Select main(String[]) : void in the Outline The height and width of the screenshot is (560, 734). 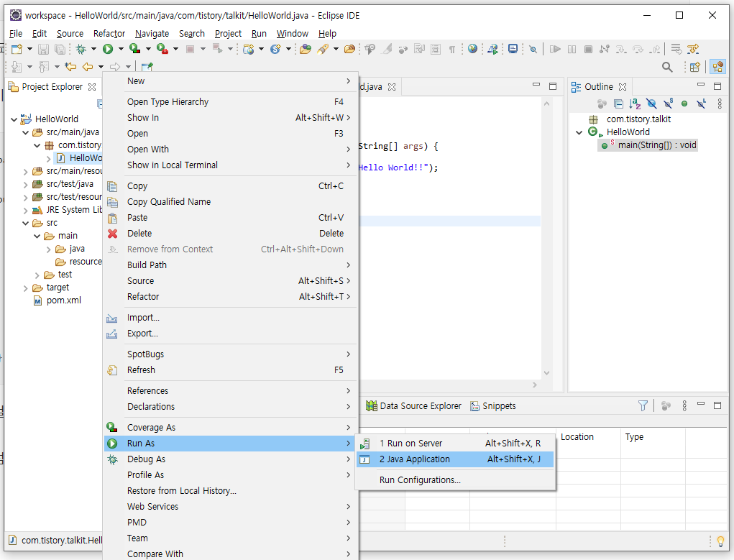657,145
